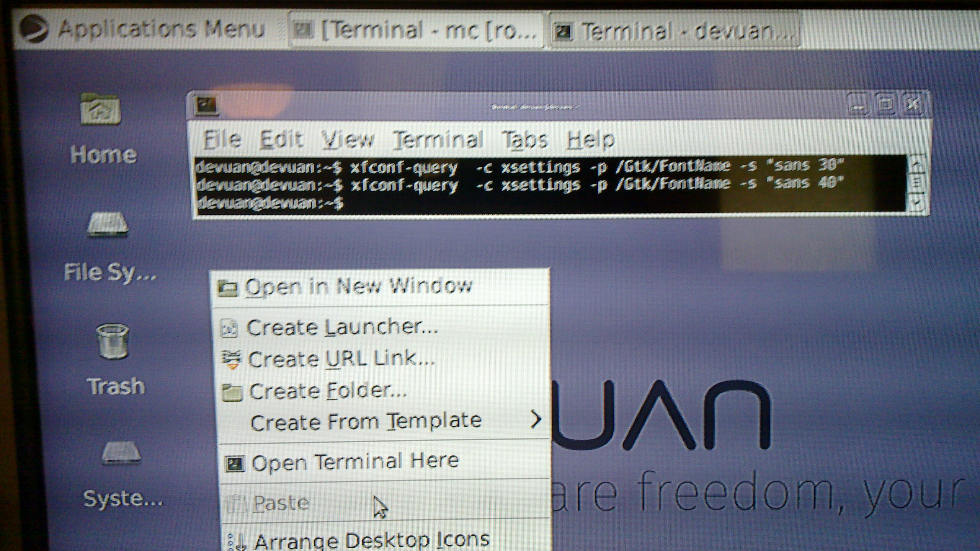Screen dimensions: 980x551
Task: Open the Trash desktop icon
Action: (x=112, y=342)
